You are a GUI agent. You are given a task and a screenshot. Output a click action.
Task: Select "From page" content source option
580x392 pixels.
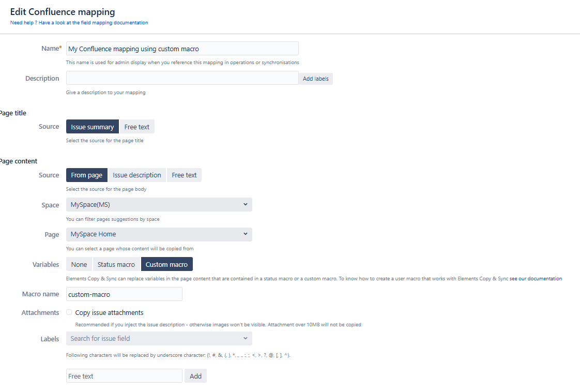pyautogui.click(x=86, y=175)
